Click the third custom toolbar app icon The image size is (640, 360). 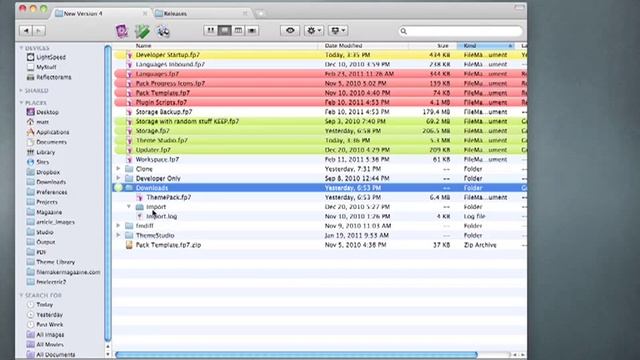[x=163, y=31]
